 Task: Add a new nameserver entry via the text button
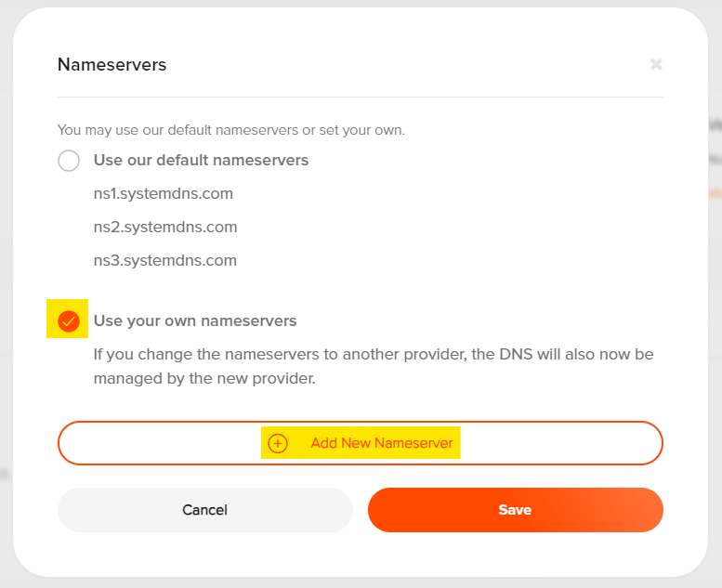pos(382,443)
